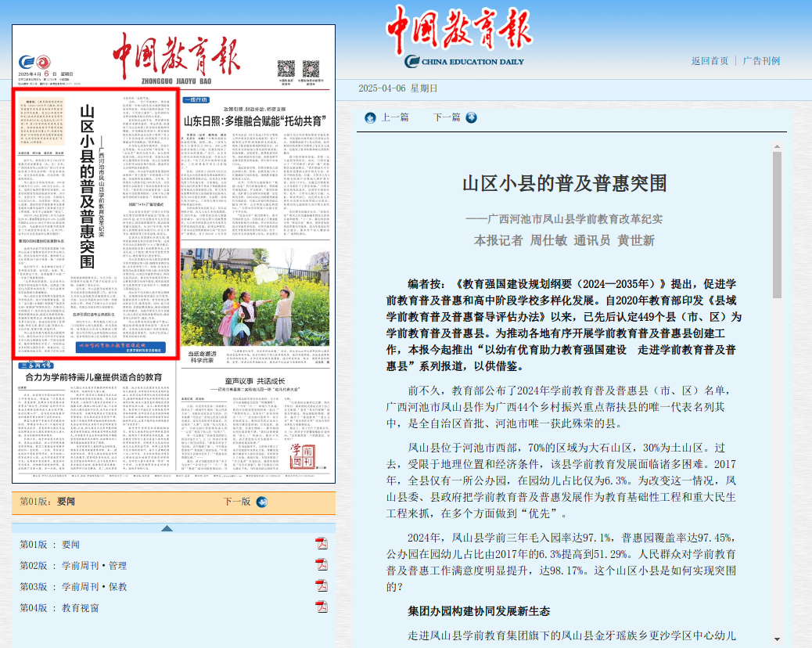Click PDF icon beside 第04版 教育视窗
Screen dimensions: 812x648
click(321, 607)
